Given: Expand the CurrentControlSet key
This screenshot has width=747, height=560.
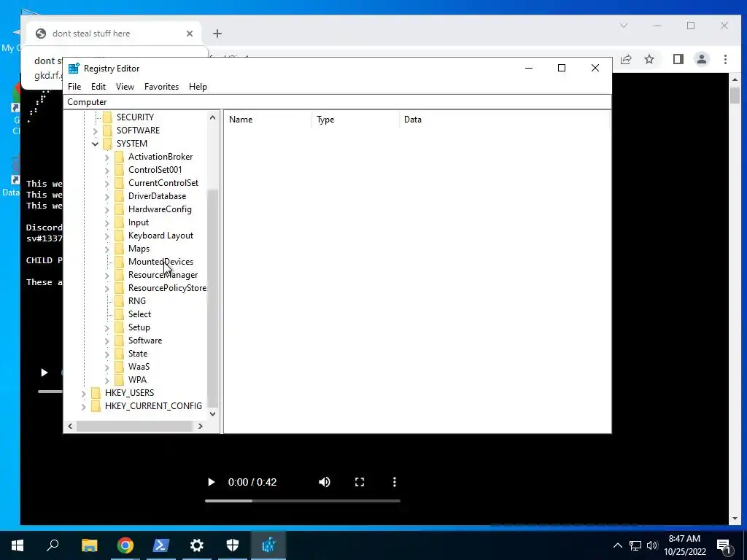Looking at the screenshot, I should (x=107, y=183).
